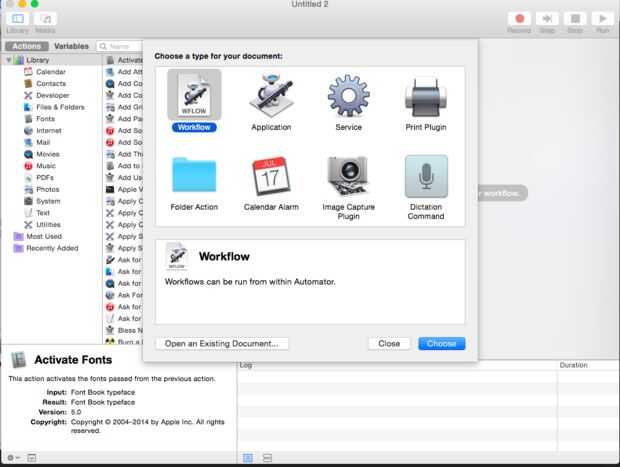Select the Print Plugin printer icon
This screenshot has width=620, height=467.
(x=426, y=96)
